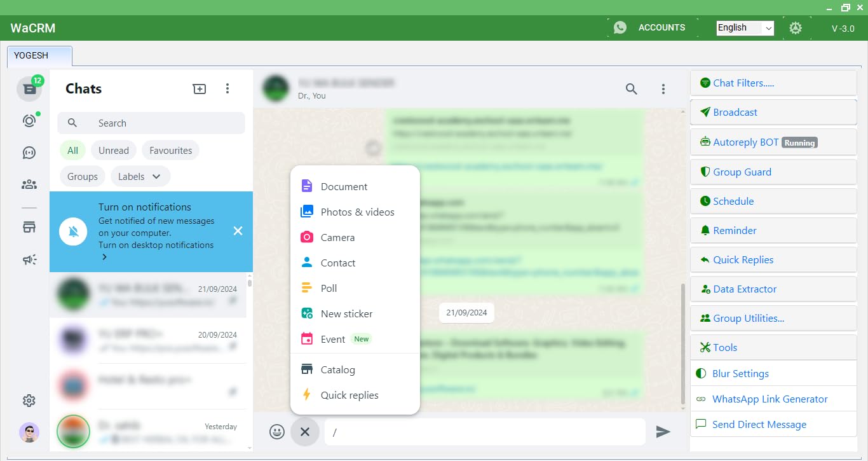Click the muted bell notification icon
Screen dimensions: 868x461
tap(73, 231)
